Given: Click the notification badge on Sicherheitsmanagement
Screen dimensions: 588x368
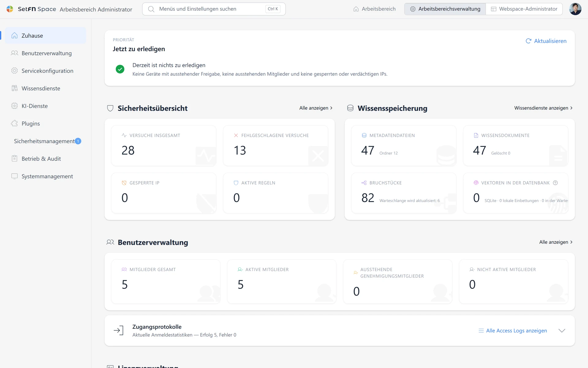Looking at the screenshot, I should pos(78,141).
